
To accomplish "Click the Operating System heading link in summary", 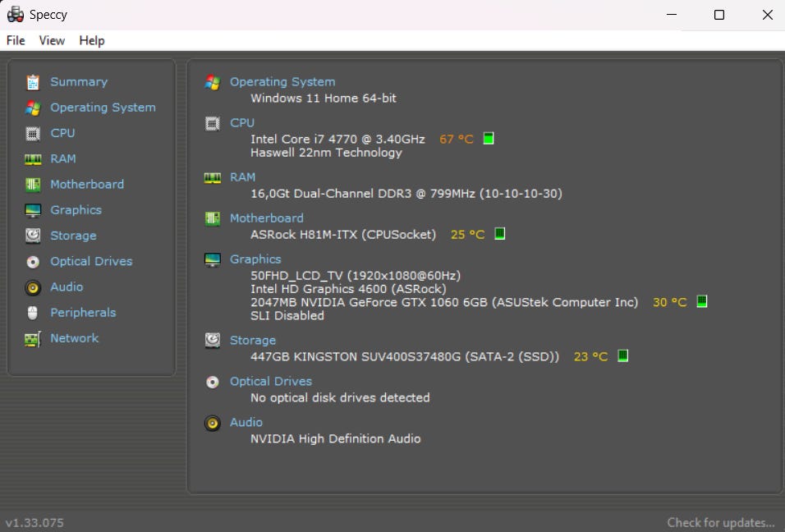I will click(x=282, y=82).
